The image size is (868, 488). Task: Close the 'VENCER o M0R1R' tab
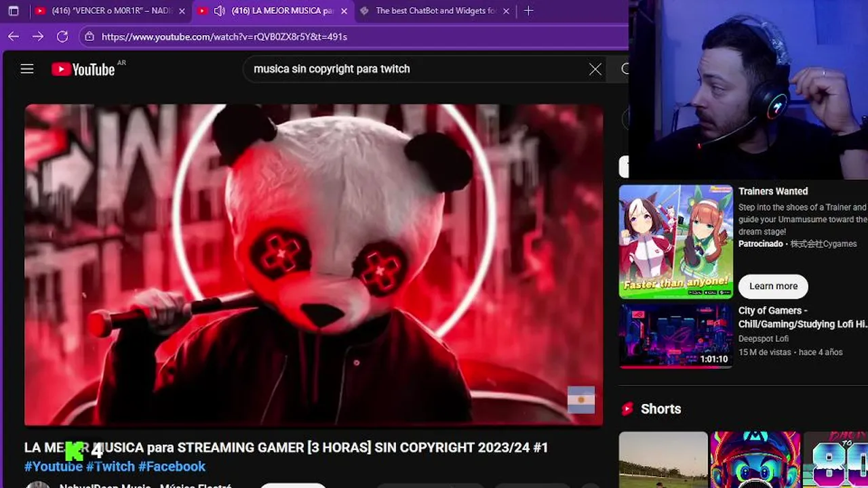pyautogui.click(x=182, y=11)
